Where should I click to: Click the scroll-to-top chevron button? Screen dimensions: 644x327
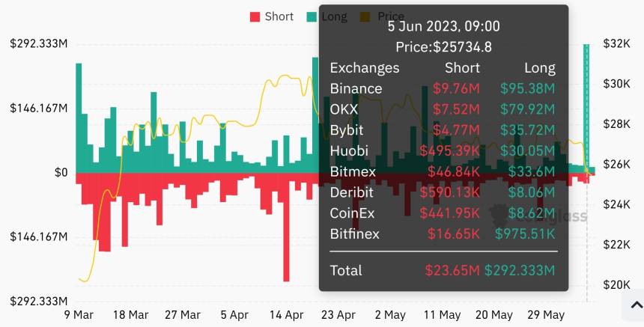pyautogui.click(x=635, y=305)
